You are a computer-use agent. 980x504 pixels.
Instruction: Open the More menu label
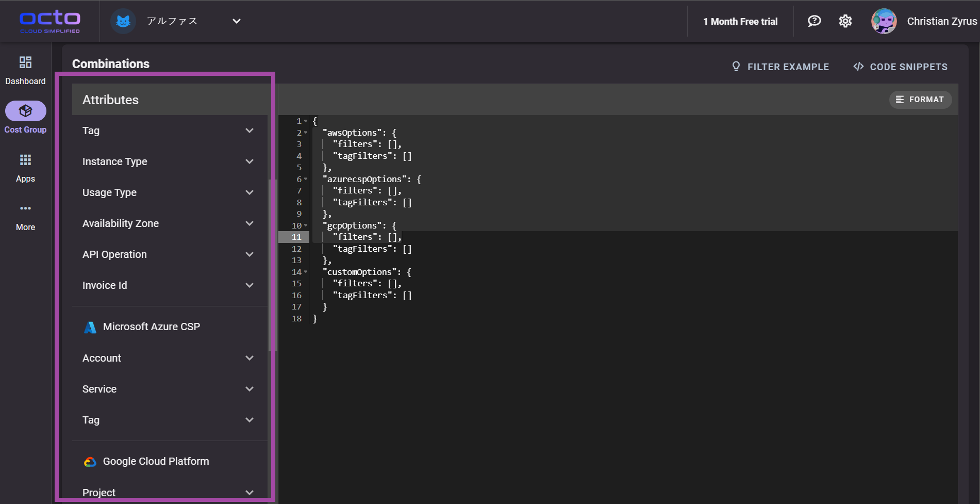[25, 227]
